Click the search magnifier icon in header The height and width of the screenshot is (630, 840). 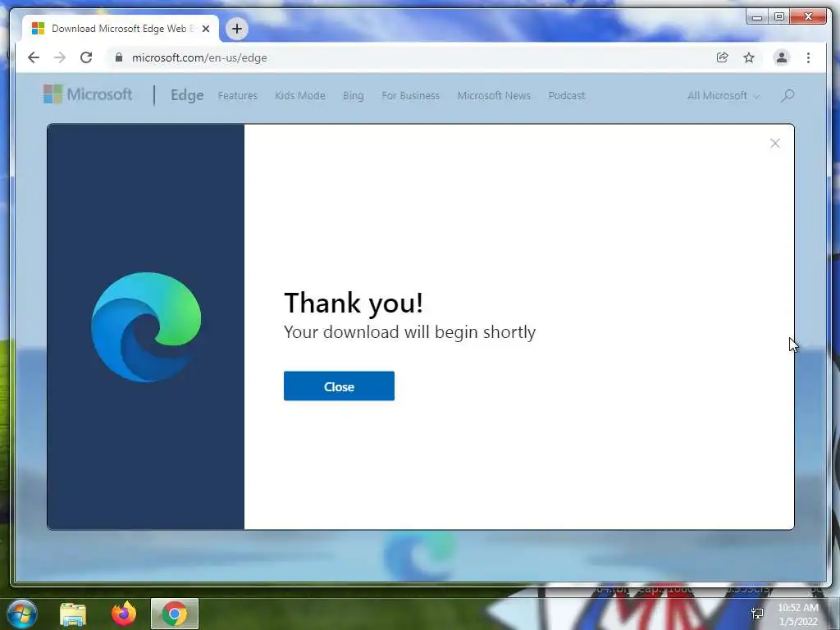click(787, 95)
